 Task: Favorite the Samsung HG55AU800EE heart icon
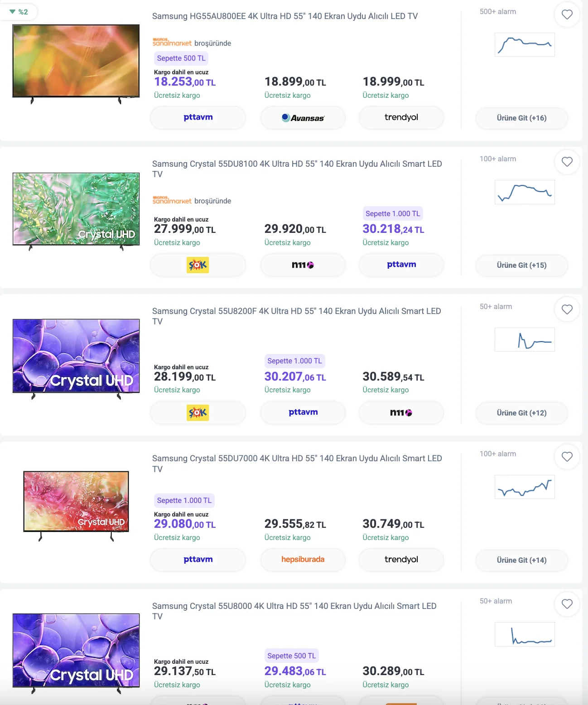coord(567,14)
